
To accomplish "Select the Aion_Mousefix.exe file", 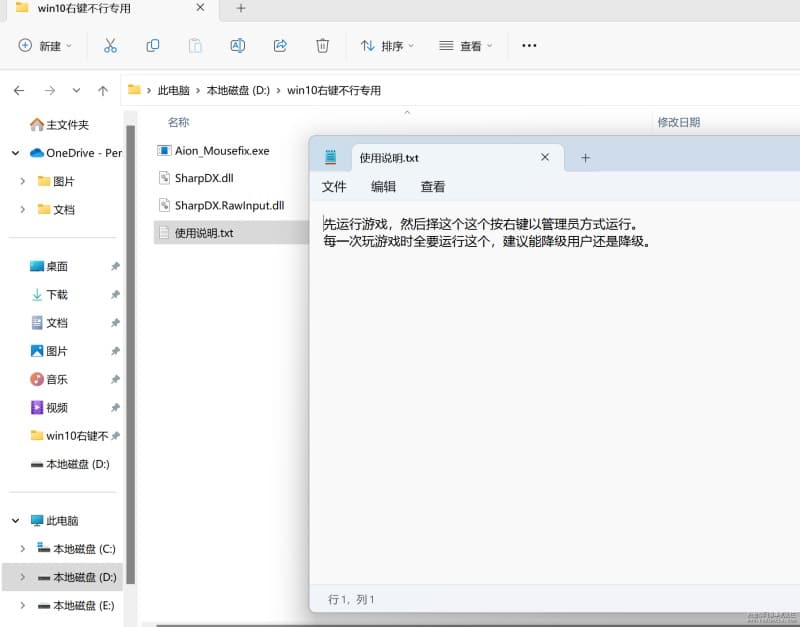I will 222,151.
